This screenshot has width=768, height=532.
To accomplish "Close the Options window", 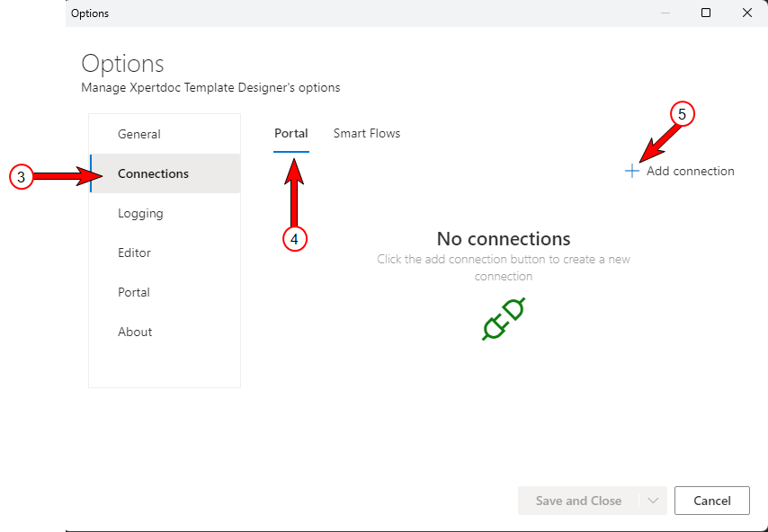I will [x=747, y=13].
